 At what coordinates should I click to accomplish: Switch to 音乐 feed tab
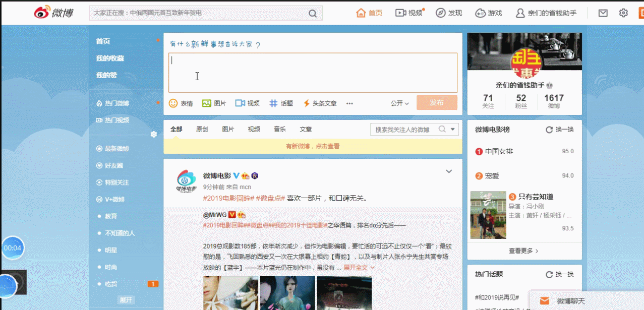(280, 130)
